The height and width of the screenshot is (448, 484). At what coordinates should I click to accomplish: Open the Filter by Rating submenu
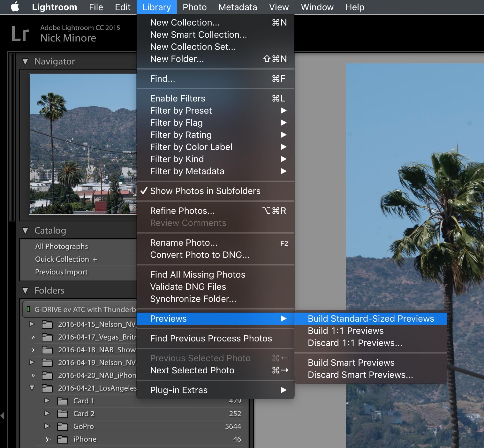click(216, 135)
